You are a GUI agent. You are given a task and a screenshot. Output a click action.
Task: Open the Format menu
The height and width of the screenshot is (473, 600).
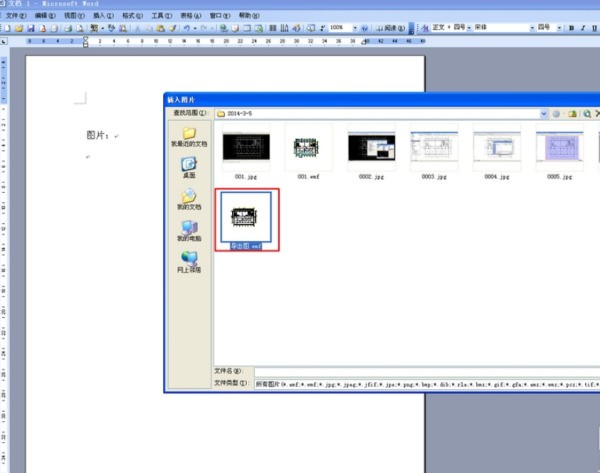132,16
